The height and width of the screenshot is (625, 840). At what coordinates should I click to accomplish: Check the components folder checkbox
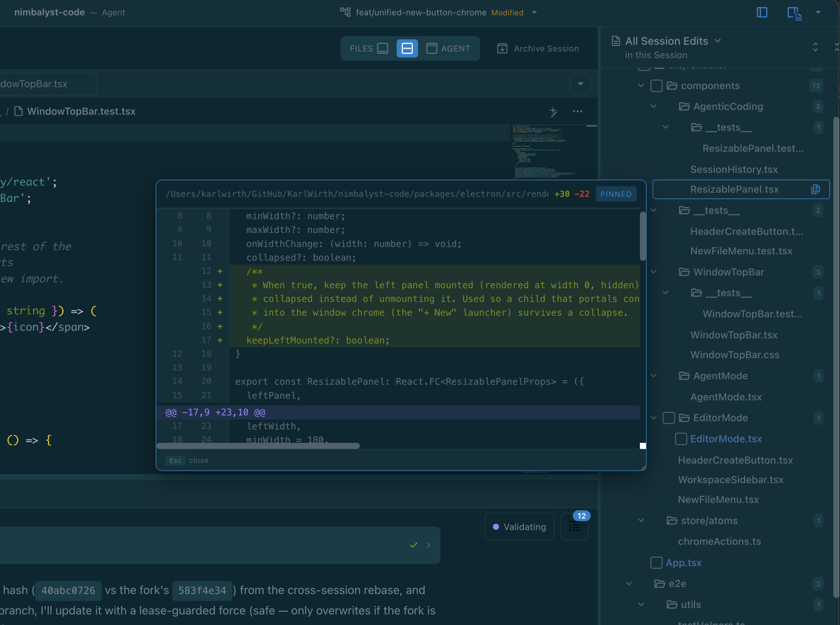click(x=656, y=86)
